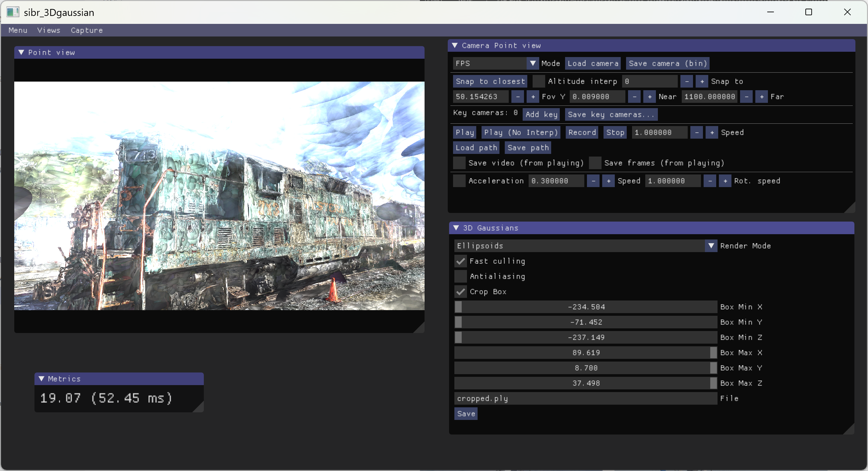Click the cropped.ply File input field

(x=585, y=398)
